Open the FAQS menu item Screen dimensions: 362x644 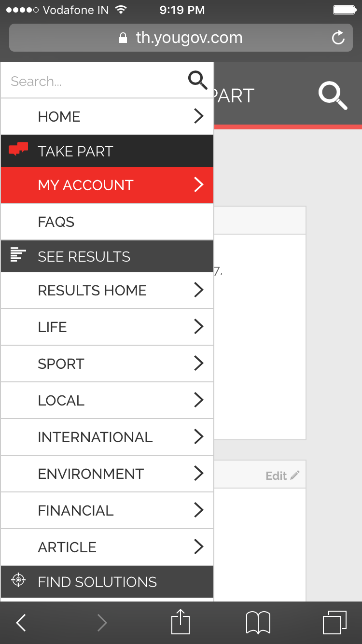(107, 222)
